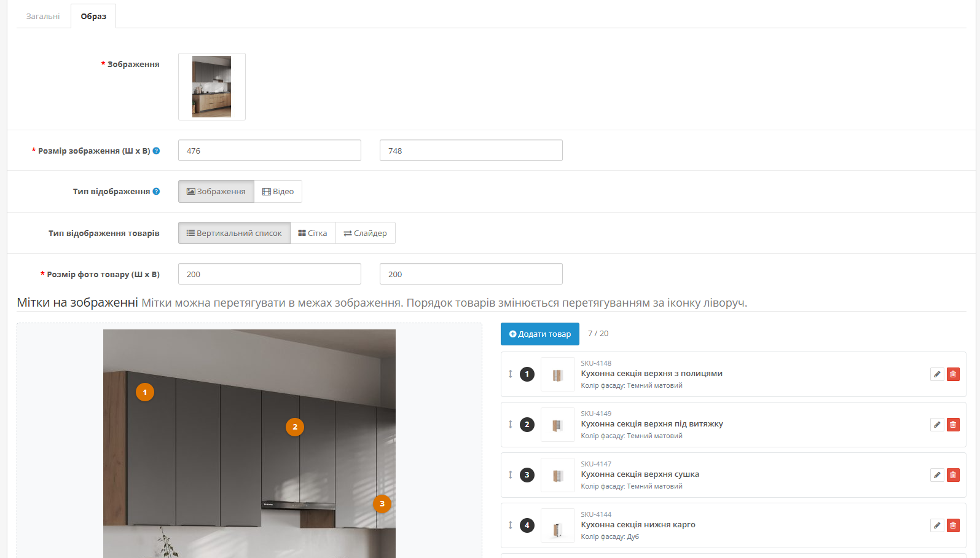980x558 pixels.
Task: Click the Додати товар button
Action: [540, 334]
